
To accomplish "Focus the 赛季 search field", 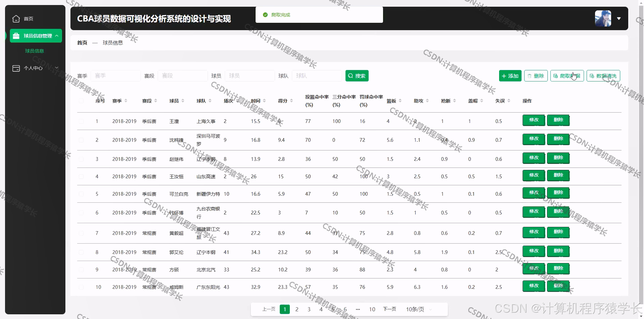I will (116, 76).
